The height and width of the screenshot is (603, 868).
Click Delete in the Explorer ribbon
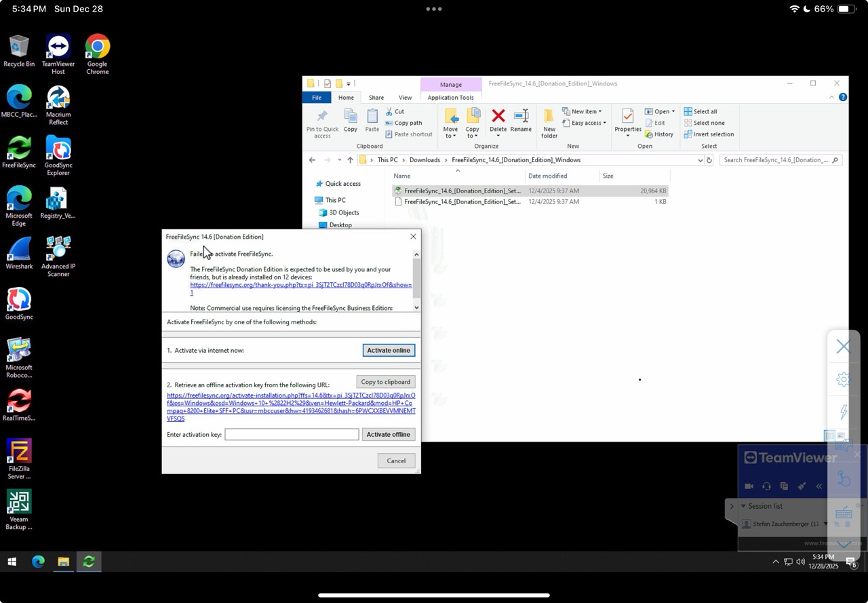[x=498, y=122]
